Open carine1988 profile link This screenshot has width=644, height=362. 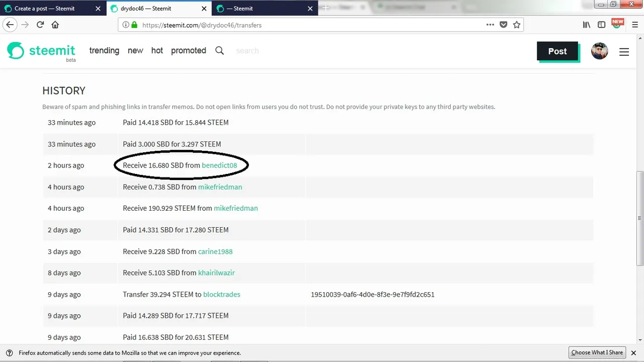[215, 251]
